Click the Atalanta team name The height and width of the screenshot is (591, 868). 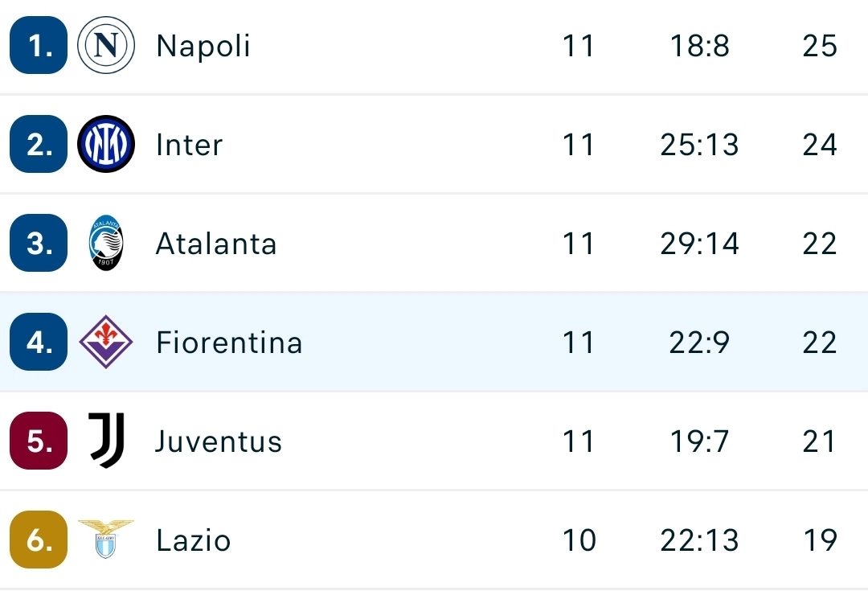(x=215, y=244)
